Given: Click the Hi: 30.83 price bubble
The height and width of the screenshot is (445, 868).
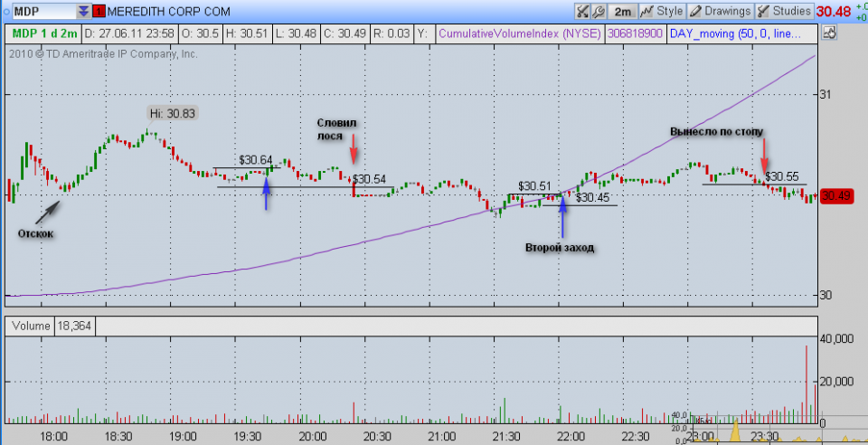Looking at the screenshot, I should 172,113.
